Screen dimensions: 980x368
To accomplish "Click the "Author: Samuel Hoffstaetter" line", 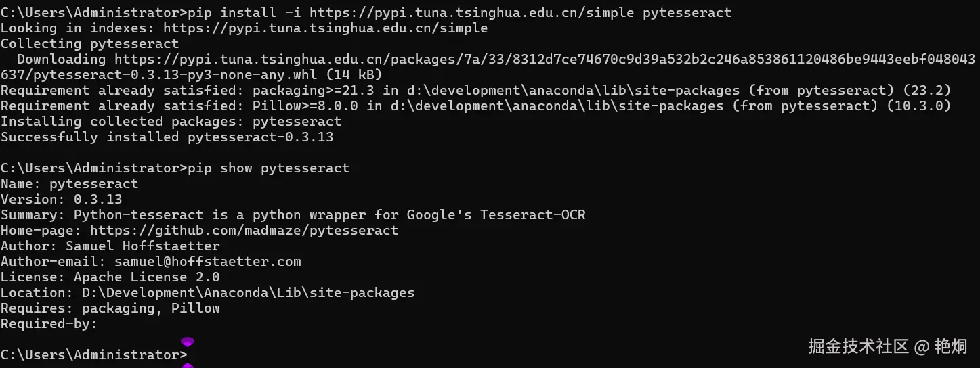I will coord(110,246).
